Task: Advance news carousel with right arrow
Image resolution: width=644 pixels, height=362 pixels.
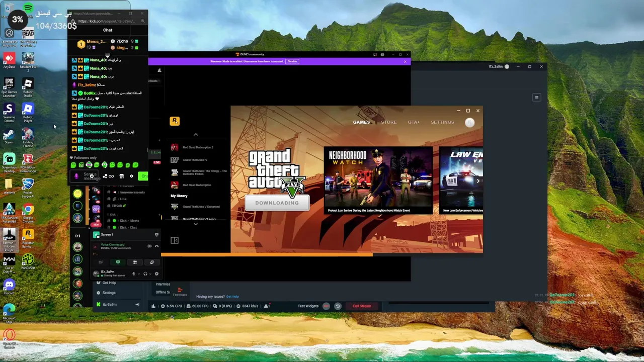Action: (x=478, y=180)
